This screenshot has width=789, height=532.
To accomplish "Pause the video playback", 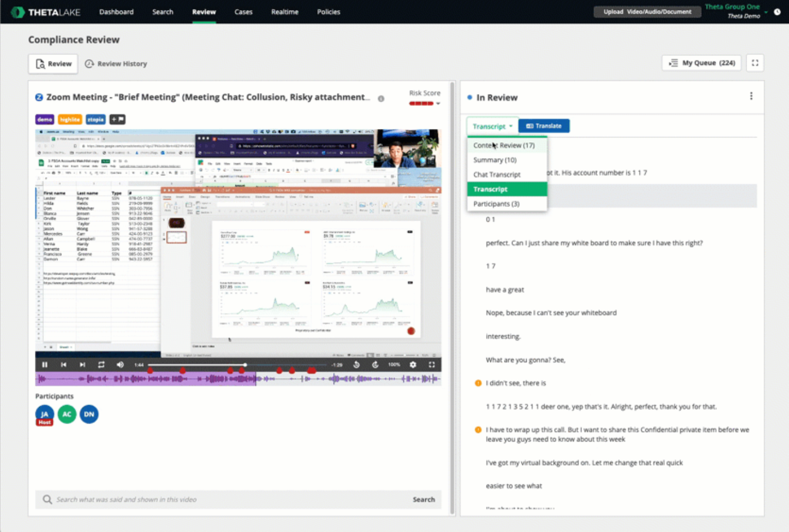I will click(x=45, y=364).
